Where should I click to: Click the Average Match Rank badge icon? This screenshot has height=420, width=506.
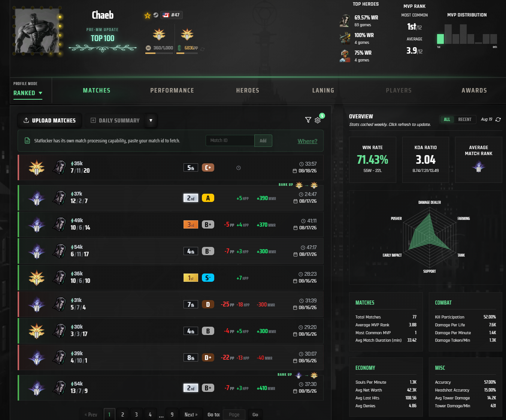click(478, 166)
